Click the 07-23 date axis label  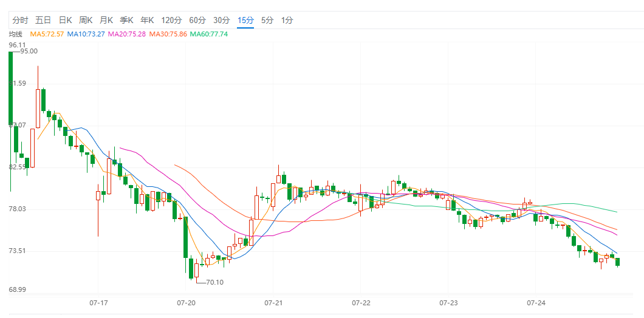(448, 303)
